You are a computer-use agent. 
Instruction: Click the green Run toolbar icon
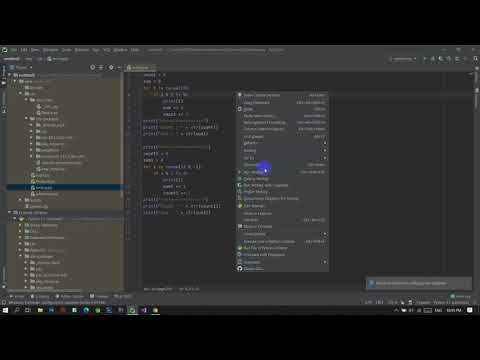[425, 59]
